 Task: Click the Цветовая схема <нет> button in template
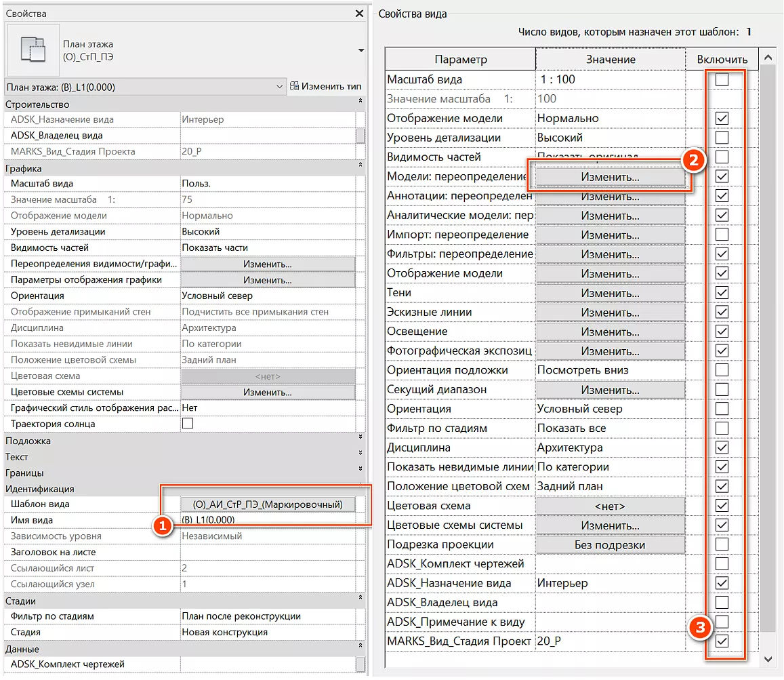point(610,506)
